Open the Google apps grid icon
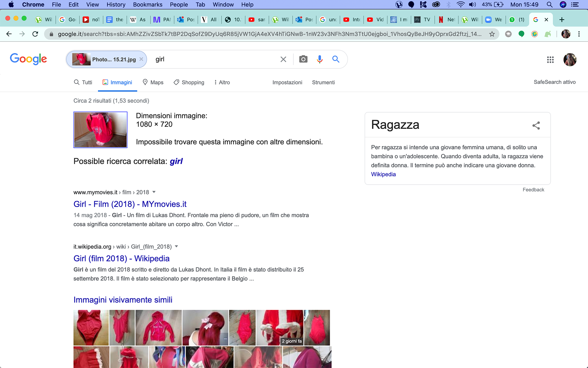588x368 pixels. [x=550, y=59]
